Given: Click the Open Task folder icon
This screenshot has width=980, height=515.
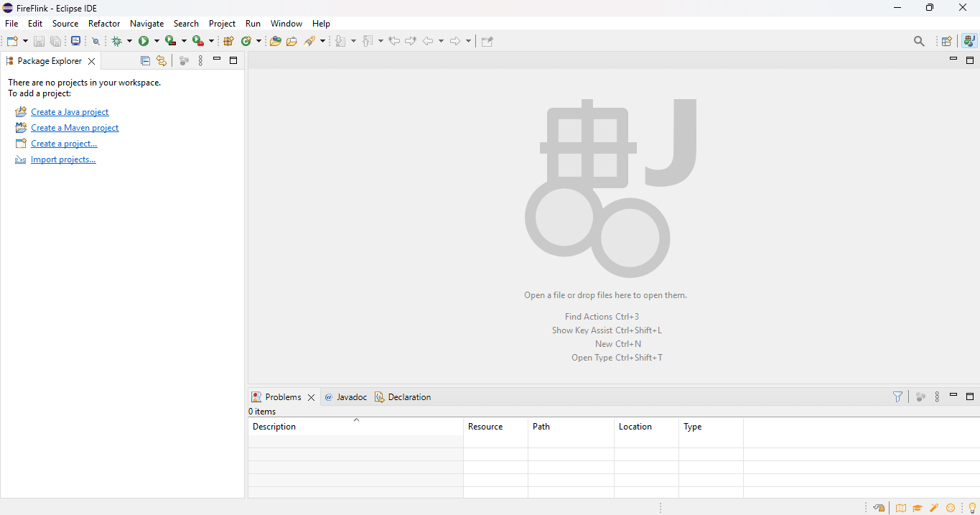Looking at the screenshot, I should click(x=291, y=41).
